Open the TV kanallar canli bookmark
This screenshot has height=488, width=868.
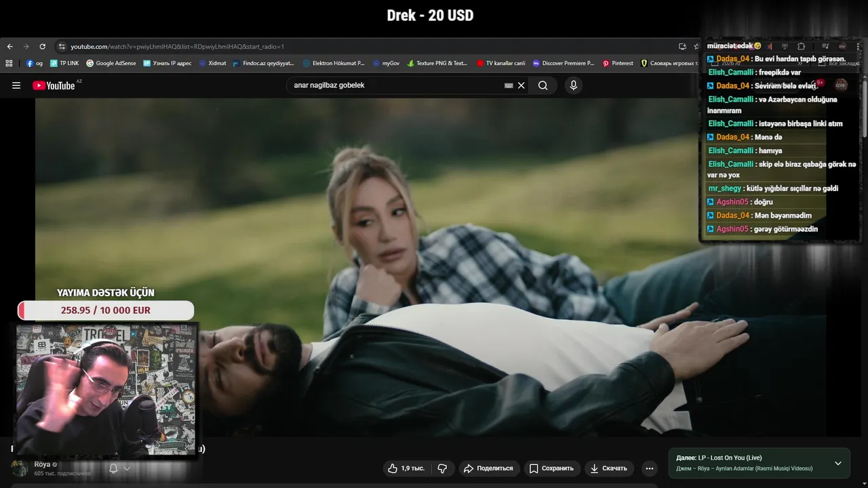point(501,63)
